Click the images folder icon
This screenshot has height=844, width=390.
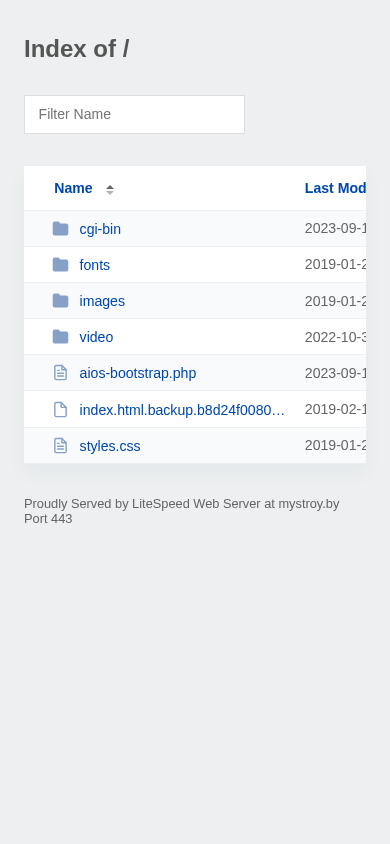pyautogui.click(x=60, y=301)
